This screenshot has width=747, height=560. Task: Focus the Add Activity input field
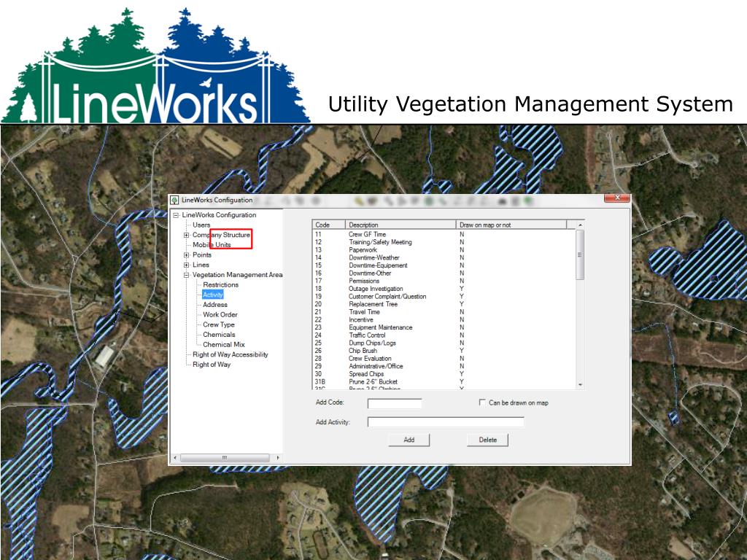pyautogui.click(x=446, y=422)
